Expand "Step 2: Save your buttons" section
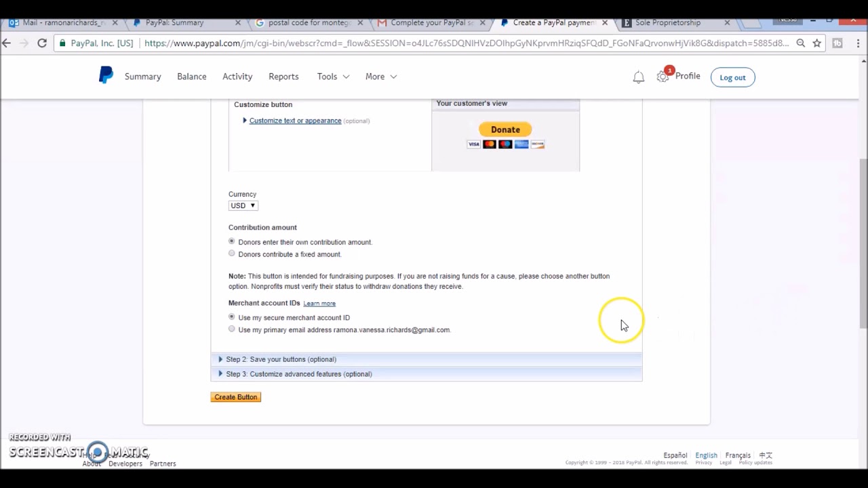 281,359
